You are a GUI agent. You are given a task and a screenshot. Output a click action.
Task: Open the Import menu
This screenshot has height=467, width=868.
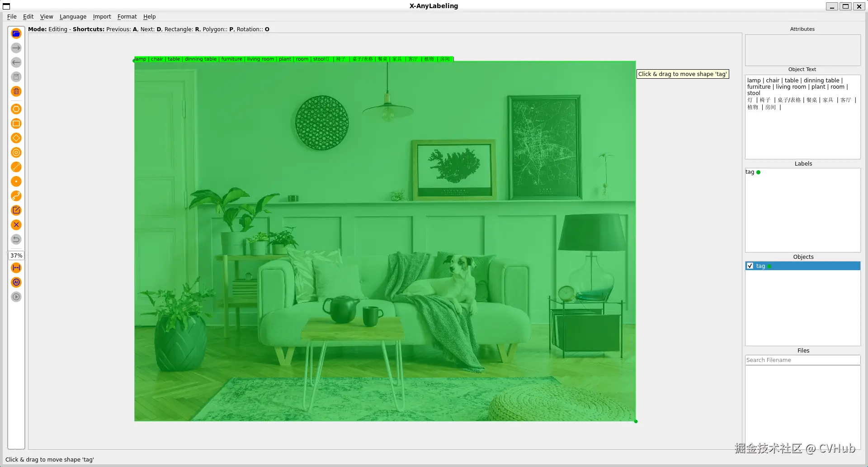coord(102,17)
